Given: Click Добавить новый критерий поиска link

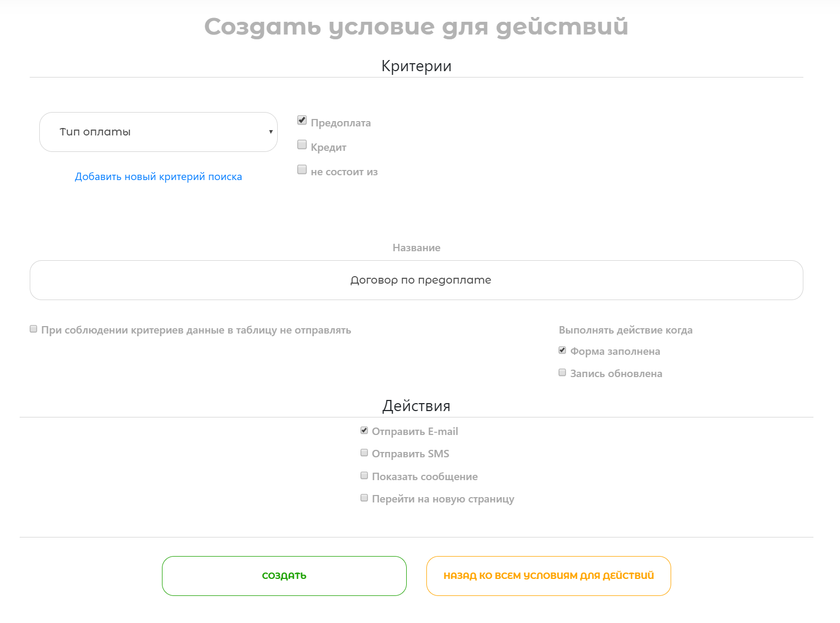Looking at the screenshot, I should (158, 176).
